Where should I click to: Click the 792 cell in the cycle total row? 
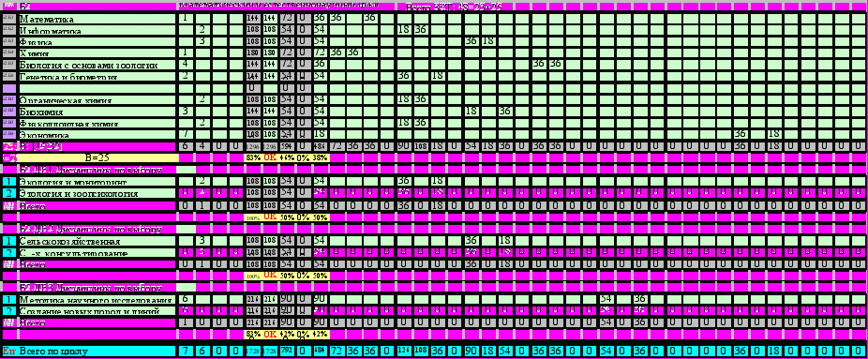coord(288,352)
